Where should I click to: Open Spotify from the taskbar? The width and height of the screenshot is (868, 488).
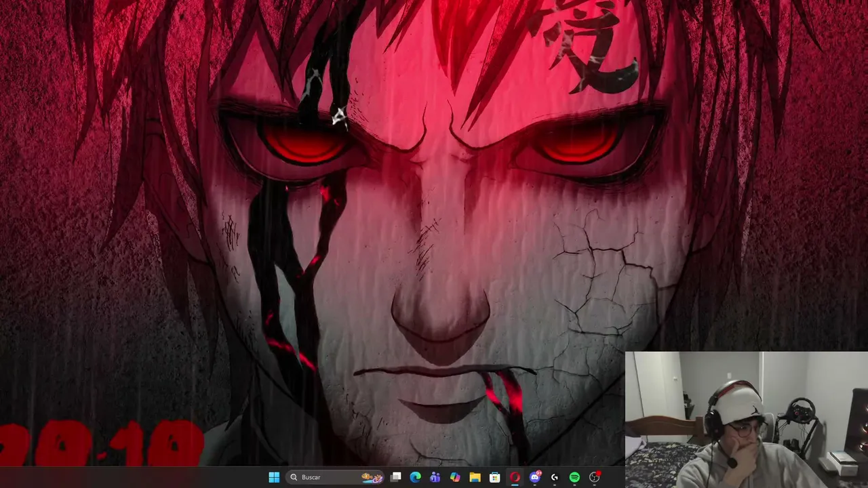574,477
